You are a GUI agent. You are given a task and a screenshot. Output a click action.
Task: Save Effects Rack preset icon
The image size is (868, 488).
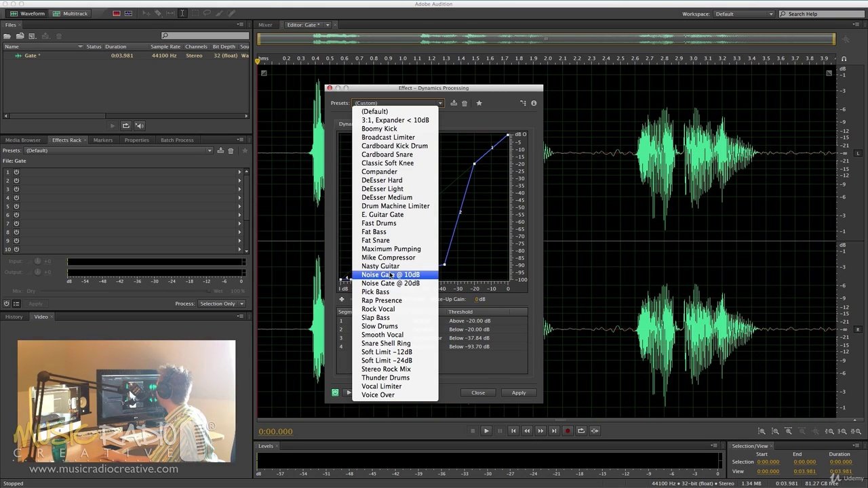coord(220,150)
